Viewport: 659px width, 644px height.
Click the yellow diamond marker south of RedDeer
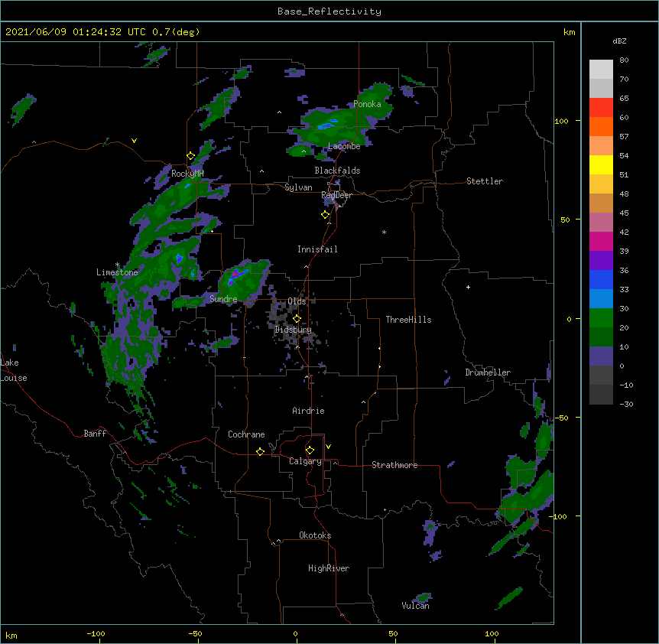[326, 215]
